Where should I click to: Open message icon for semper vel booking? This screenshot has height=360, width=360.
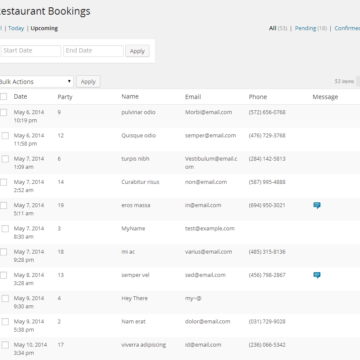point(317,275)
